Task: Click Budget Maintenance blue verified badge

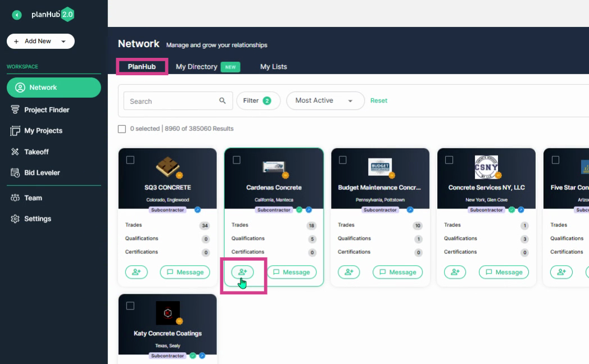Action: (410, 210)
